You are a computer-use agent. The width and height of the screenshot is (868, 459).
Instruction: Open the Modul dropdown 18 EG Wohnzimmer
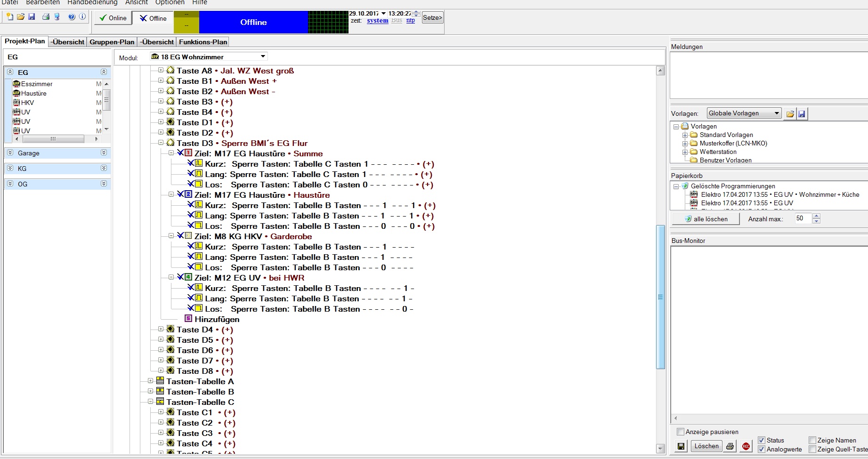point(263,56)
